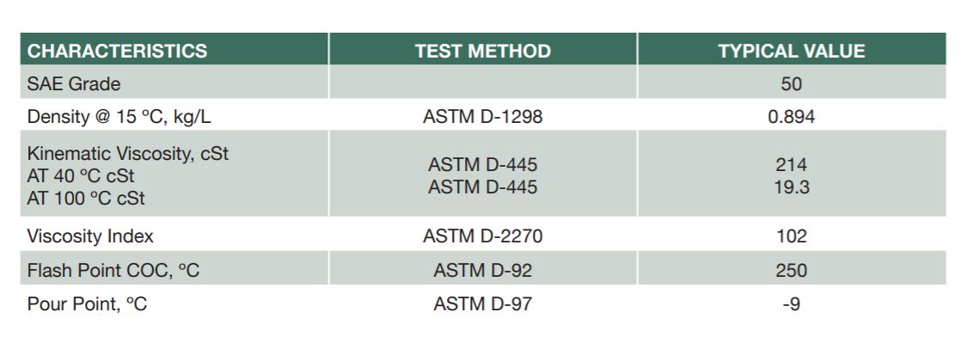
Task: Click the CHARACTERISTICS column header
Action: click(x=117, y=51)
